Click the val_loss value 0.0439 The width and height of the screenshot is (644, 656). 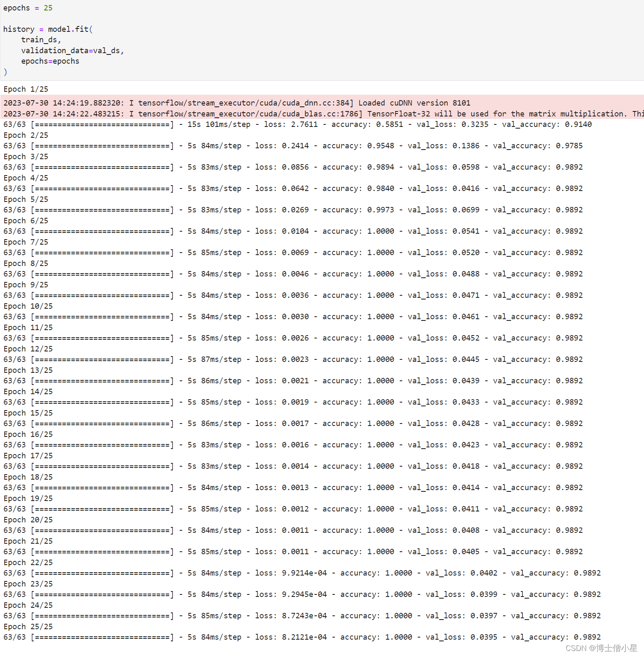click(466, 381)
